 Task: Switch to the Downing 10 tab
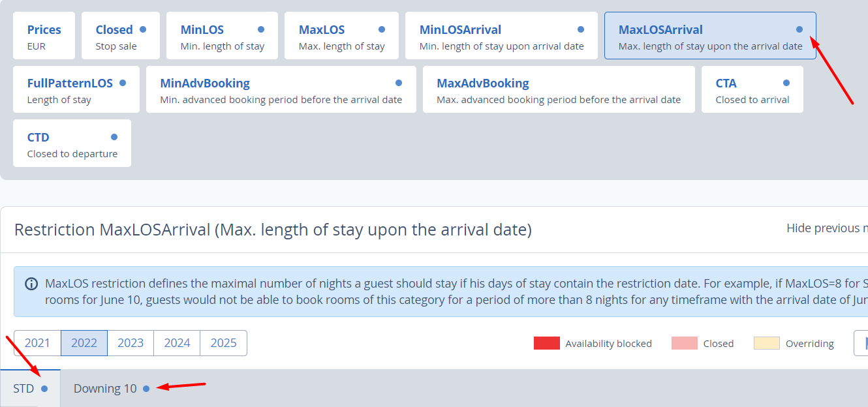tap(112, 389)
